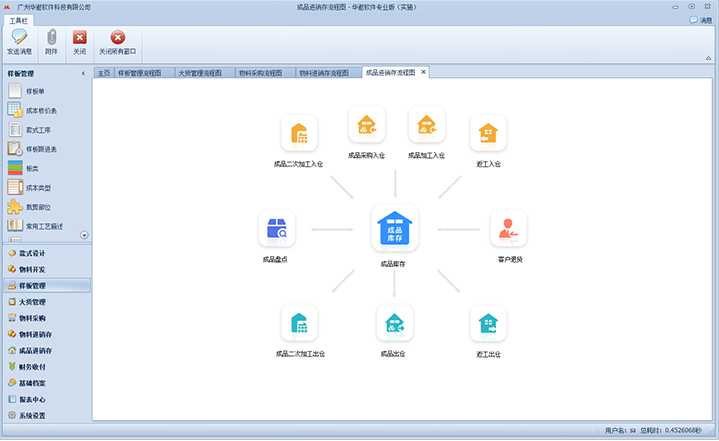Open 裁剪部位 puzzle icon in sidebar
This screenshot has height=441, width=719.
click(x=15, y=207)
